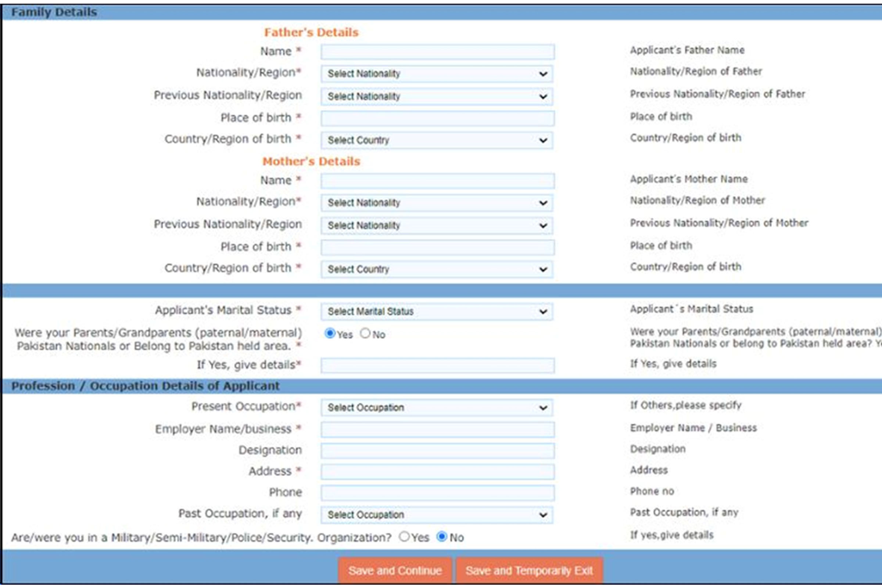Click 'Previous Nationality/Region of Father' hint text

pyautogui.click(x=717, y=94)
